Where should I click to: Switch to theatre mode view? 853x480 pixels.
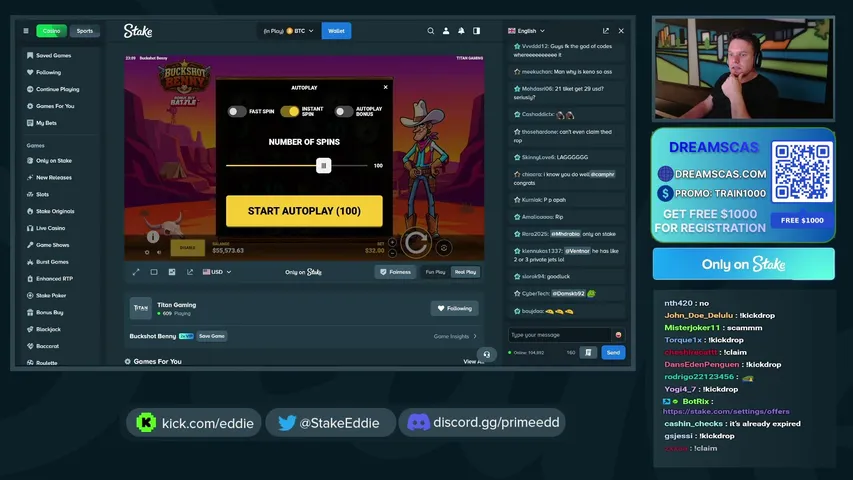(x=154, y=272)
